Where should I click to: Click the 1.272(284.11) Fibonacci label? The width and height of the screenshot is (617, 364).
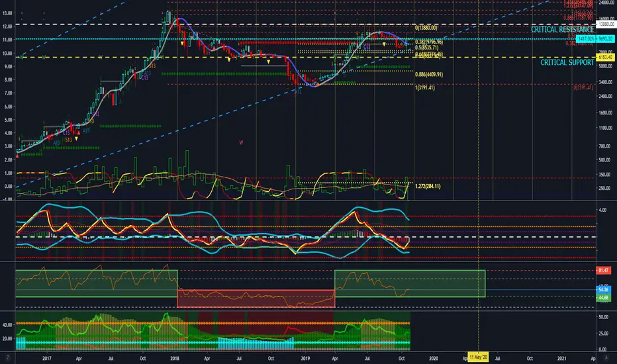tap(428, 186)
